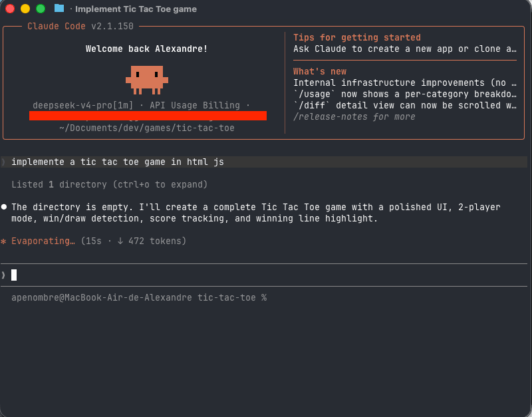The width and height of the screenshot is (532, 417).
Task: Click the version number v2.1.150
Action: pyautogui.click(x=112, y=26)
